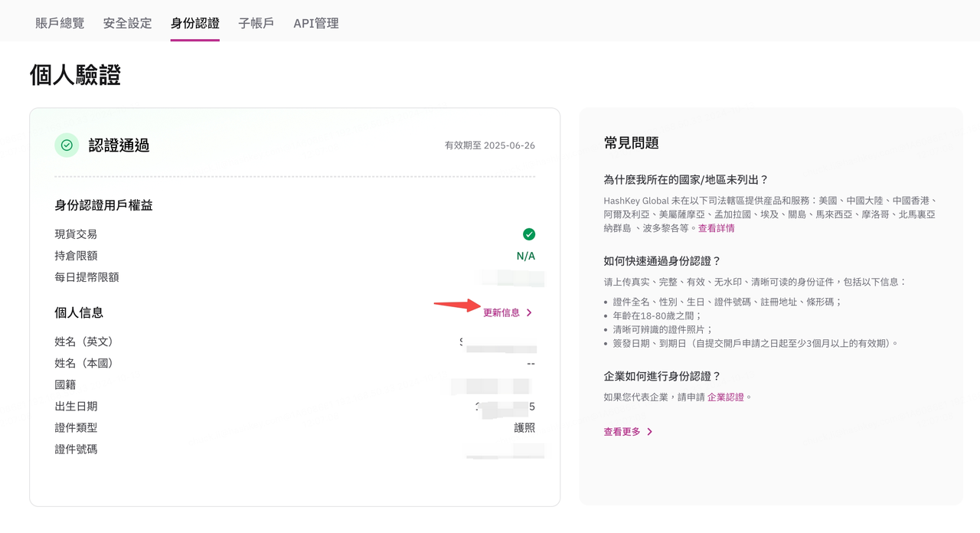Click the 有效期至 2025-06-26 text
980x533 pixels.
490,145
